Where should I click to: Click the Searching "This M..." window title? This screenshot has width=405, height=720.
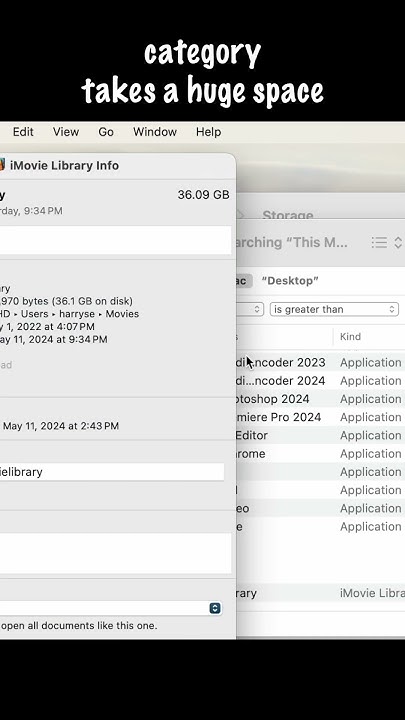(x=292, y=242)
